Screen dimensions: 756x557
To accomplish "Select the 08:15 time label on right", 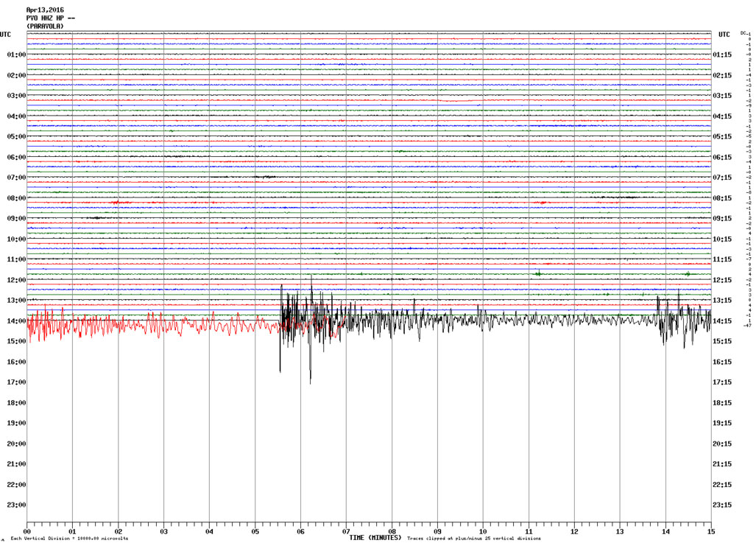I will point(721,198).
